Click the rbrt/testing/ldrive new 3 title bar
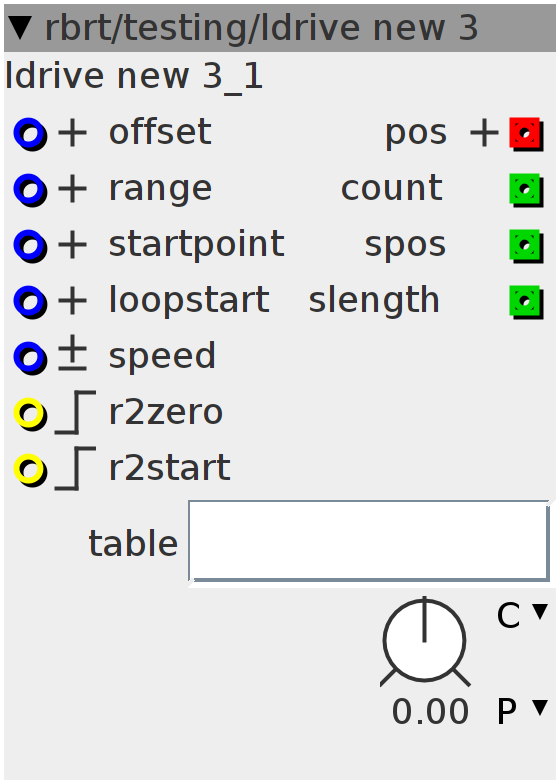Image resolution: width=560 pixels, height=784 pixels. click(x=280, y=28)
